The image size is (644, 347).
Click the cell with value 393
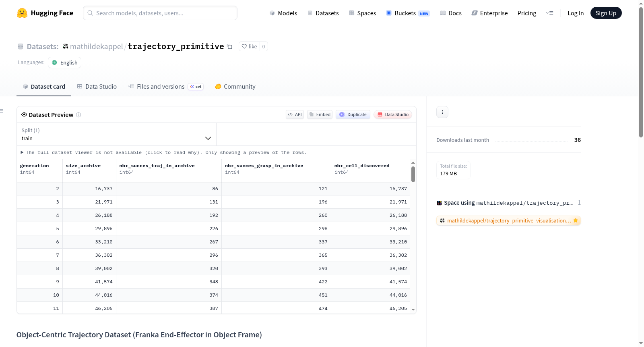coord(276,268)
